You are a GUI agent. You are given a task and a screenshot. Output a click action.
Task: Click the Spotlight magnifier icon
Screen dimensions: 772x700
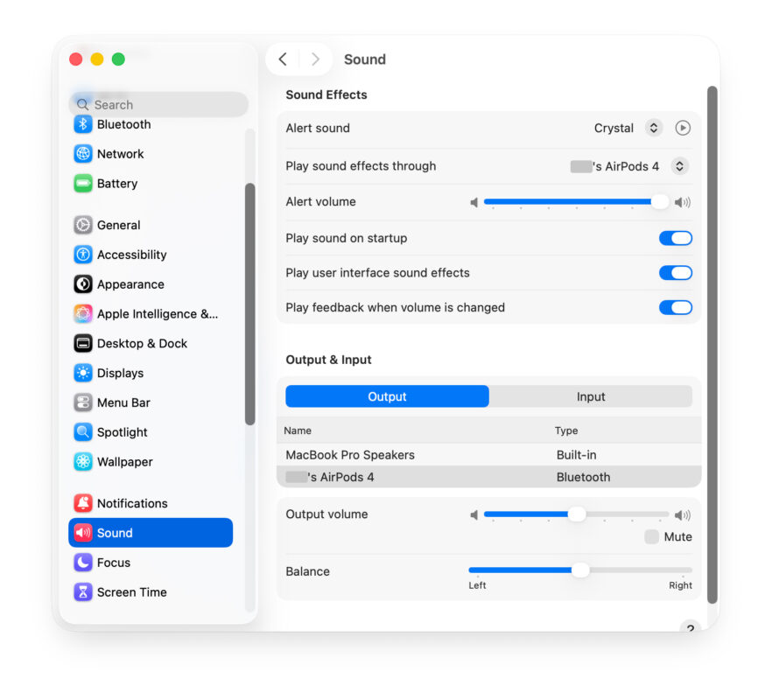point(83,432)
